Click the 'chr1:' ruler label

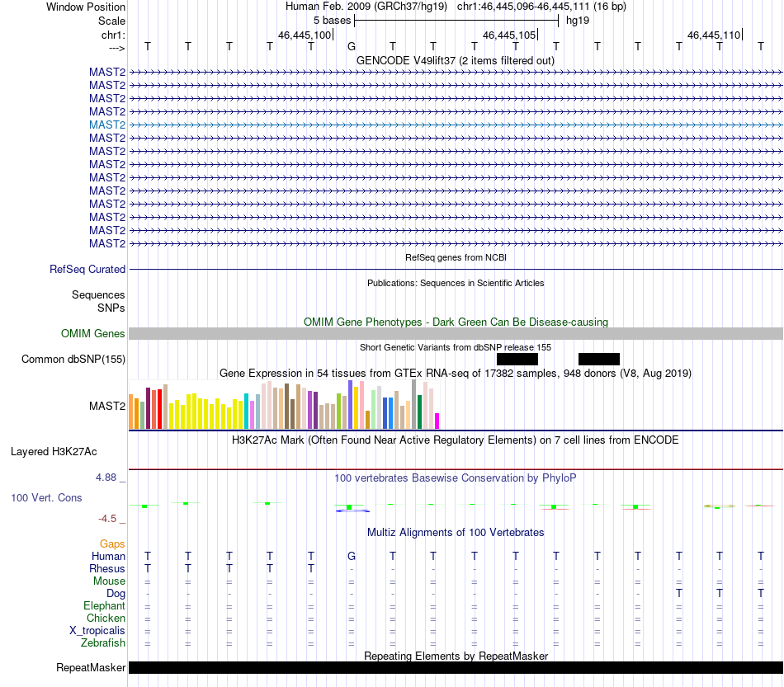[x=113, y=35]
